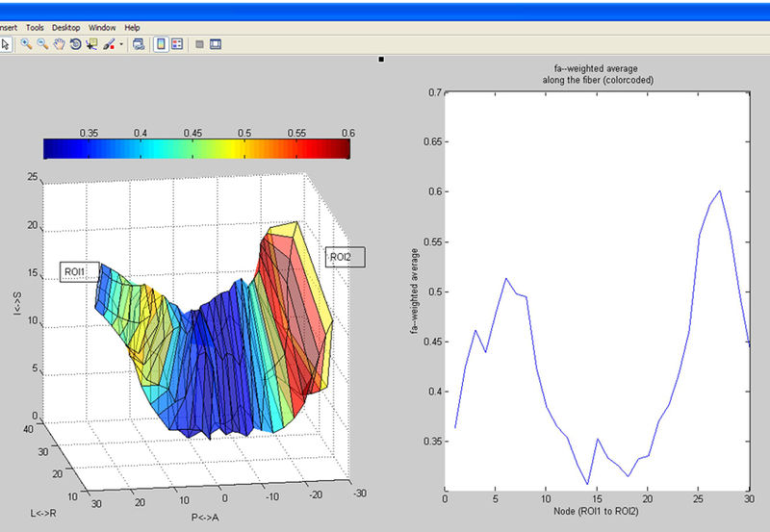This screenshot has width=770, height=532.
Task: Activate the Zoom In magnifier tool
Action: [x=26, y=44]
